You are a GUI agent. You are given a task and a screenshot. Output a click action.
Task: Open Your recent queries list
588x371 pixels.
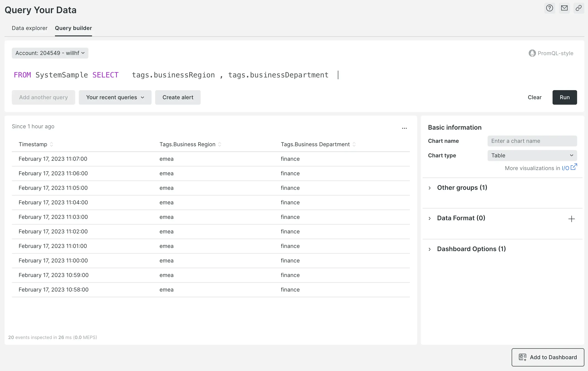point(115,97)
